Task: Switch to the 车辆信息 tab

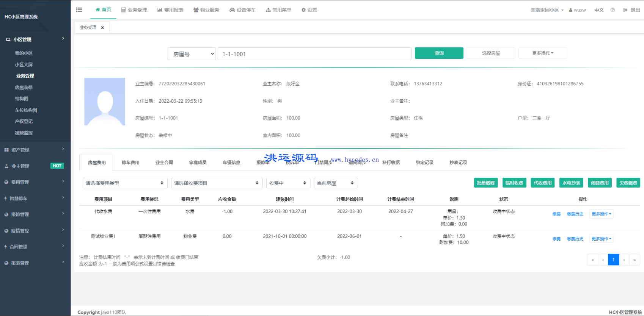Action: 232,163
